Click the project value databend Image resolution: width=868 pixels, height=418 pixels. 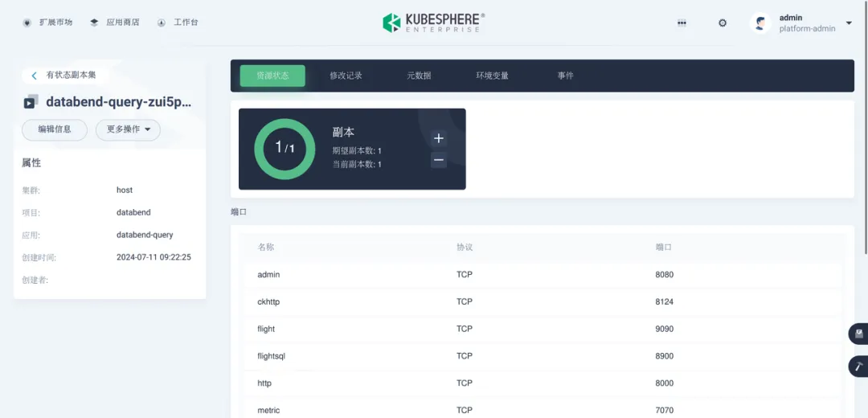(x=133, y=212)
